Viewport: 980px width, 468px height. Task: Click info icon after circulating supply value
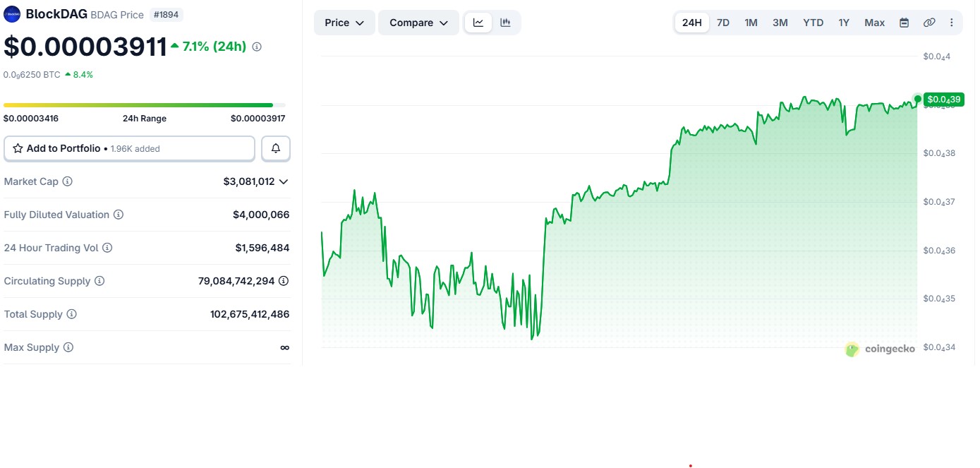[x=284, y=281]
